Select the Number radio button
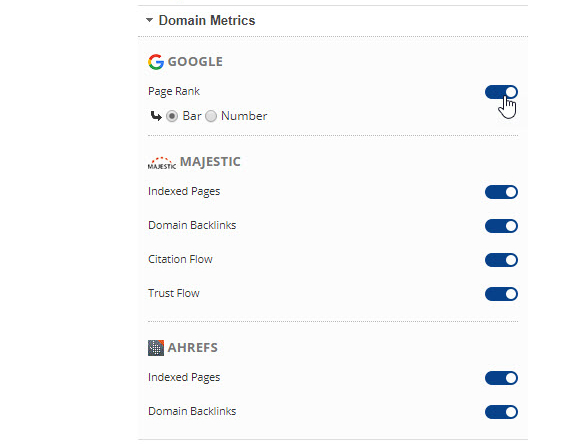 click(211, 116)
